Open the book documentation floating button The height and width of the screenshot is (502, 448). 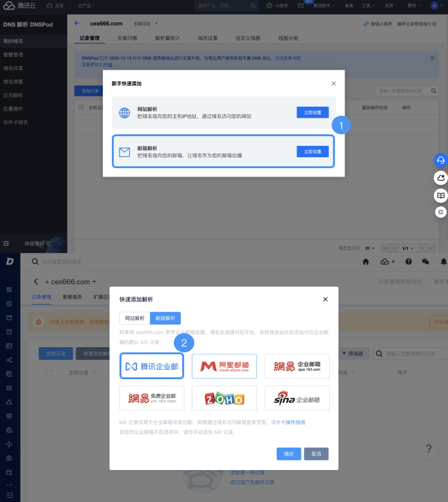(x=440, y=195)
